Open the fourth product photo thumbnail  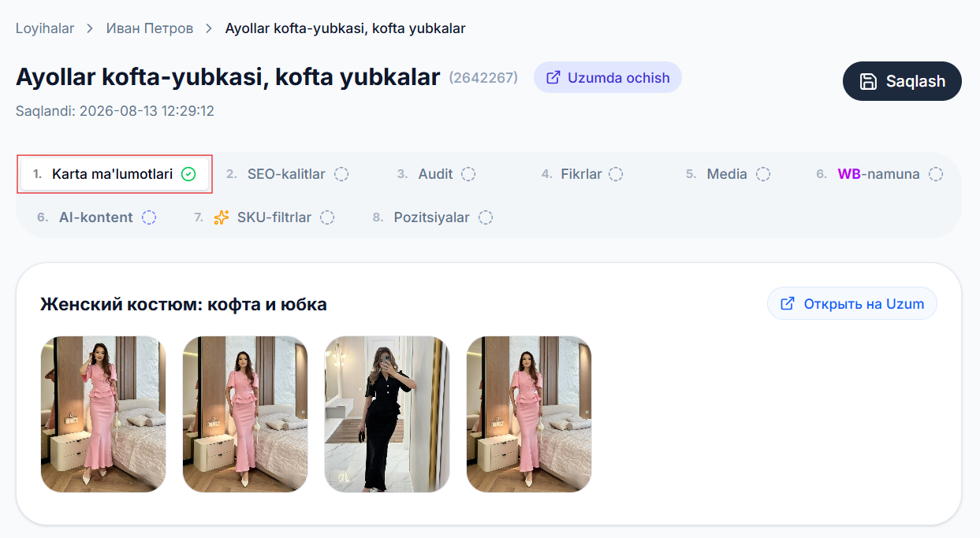[529, 414]
